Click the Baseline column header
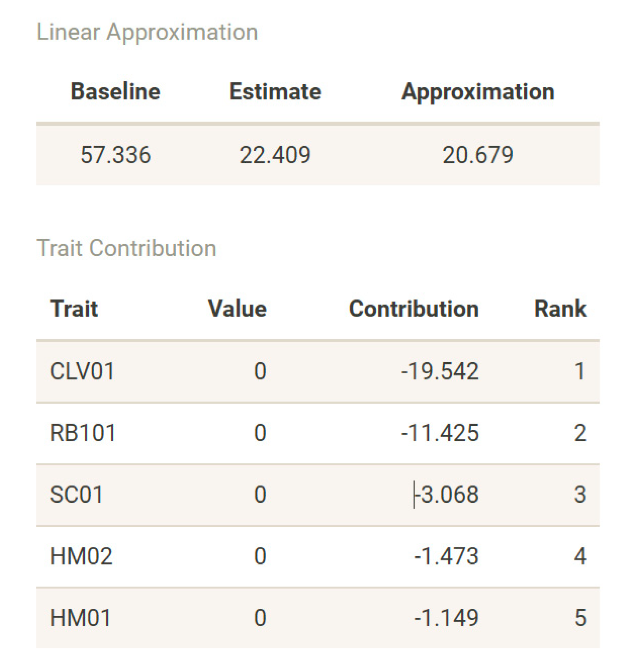624x672 pixels. [115, 91]
